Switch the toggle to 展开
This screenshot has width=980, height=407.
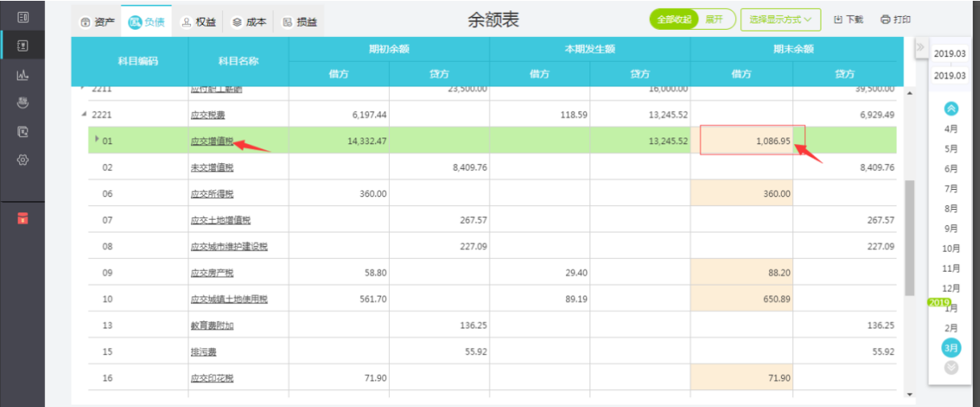click(713, 19)
